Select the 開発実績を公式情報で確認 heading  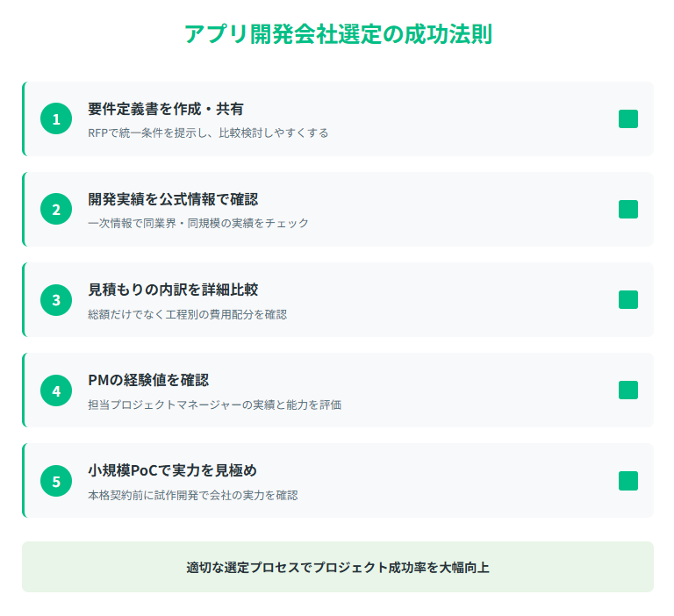pyautogui.click(x=173, y=199)
